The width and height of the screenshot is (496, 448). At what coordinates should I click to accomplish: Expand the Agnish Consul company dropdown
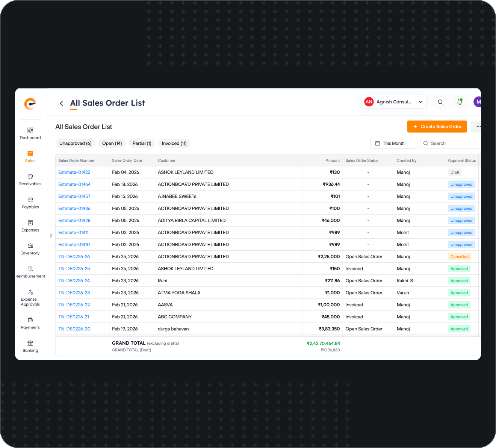394,102
